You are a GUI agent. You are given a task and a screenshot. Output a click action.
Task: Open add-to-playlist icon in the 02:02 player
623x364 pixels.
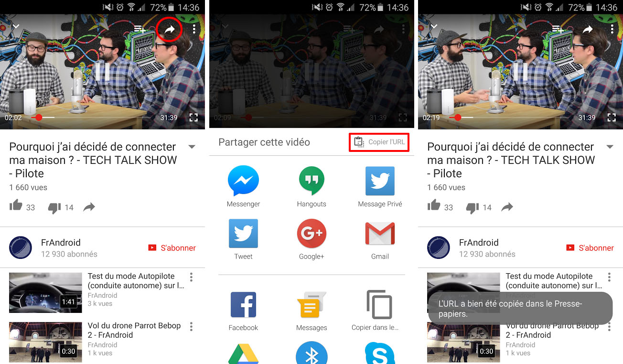(140, 30)
